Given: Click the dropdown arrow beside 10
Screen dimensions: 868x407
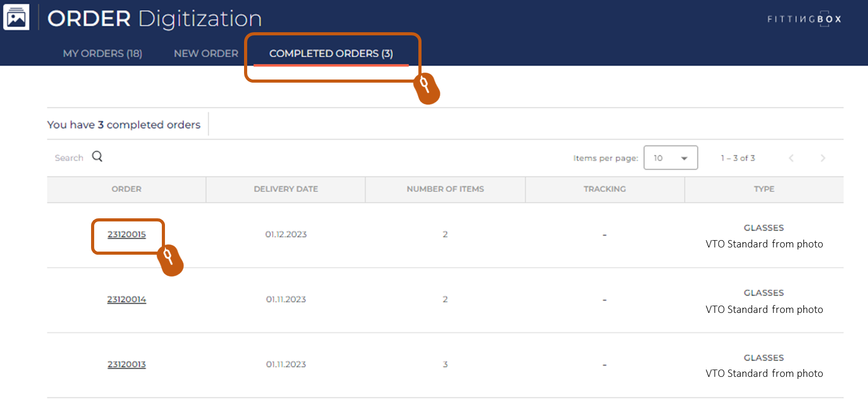Looking at the screenshot, I should point(684,159).
